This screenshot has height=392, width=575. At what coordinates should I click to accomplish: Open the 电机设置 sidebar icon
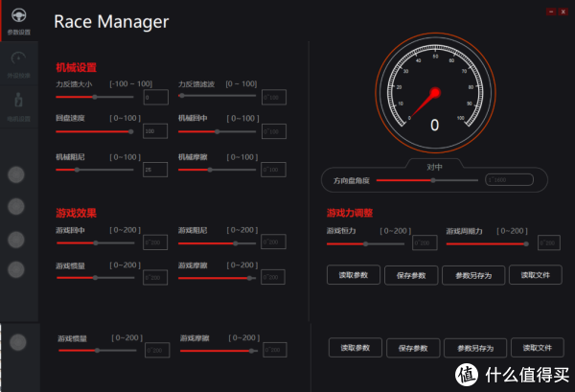[19, 106]
